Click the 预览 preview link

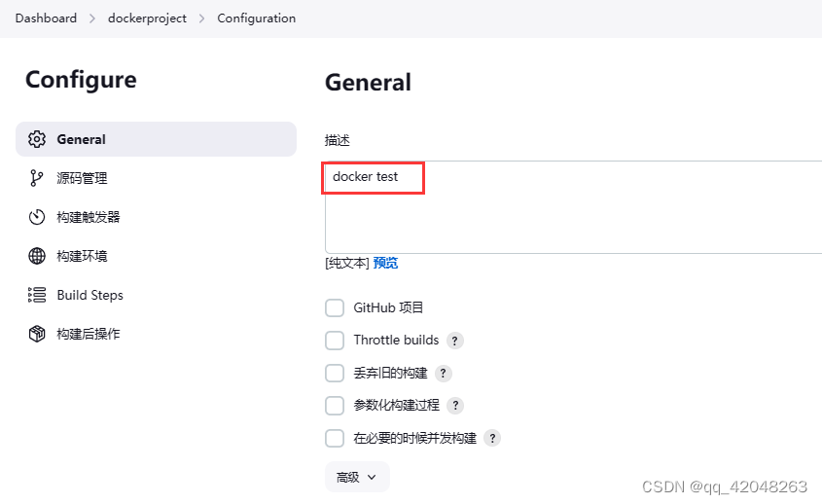[385, 263]
